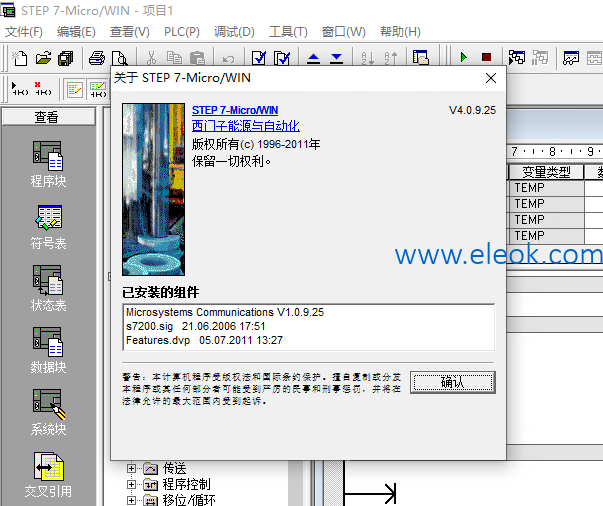This screenshot has width=603, height=506.
Task: Open the 编辑(E) menu
Action: coord(76,32)
